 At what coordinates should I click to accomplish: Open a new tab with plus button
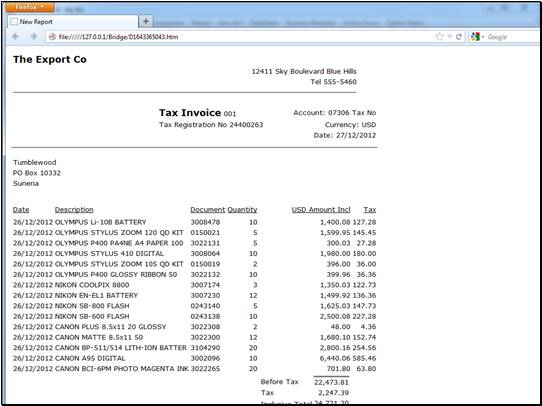click(x=146, y=21)
